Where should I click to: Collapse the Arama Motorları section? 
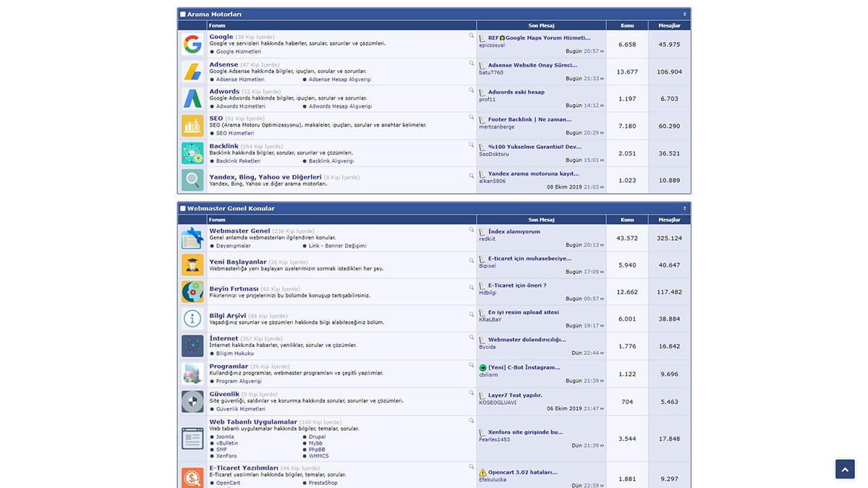tap(685, 13)
